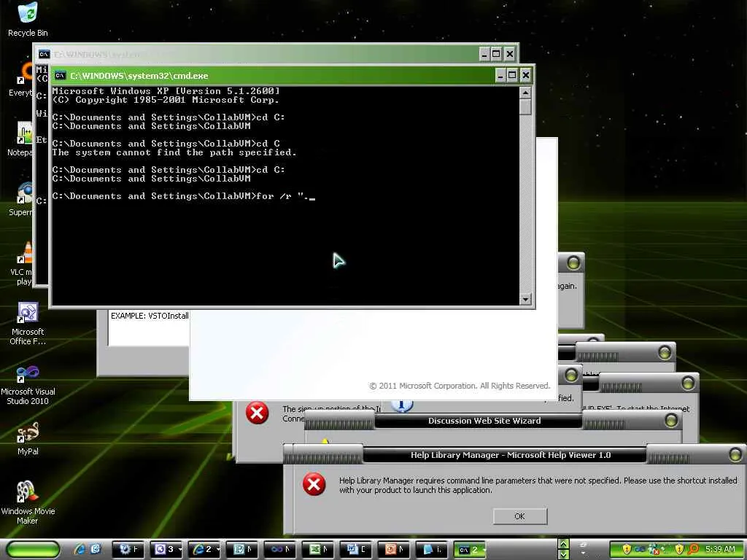The image size is (747, 560).
Task: Minimize the front cmd.exe window
Action: click(500, 75)
